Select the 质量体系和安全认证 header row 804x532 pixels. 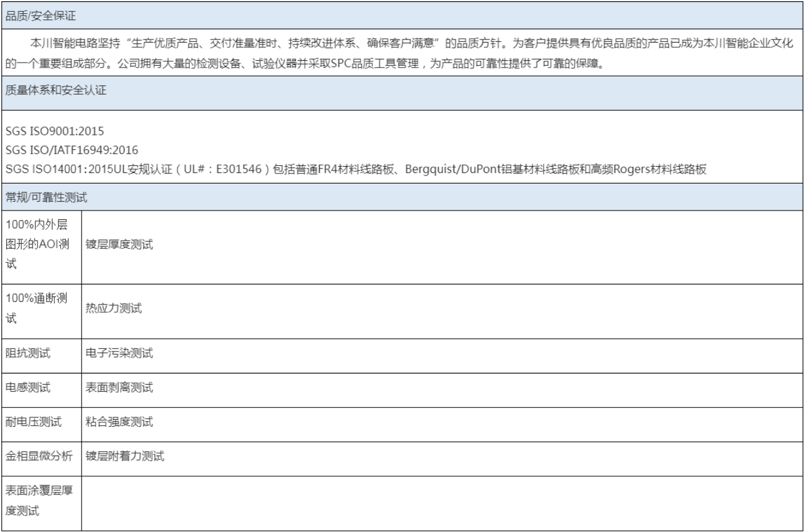(56, 90)
